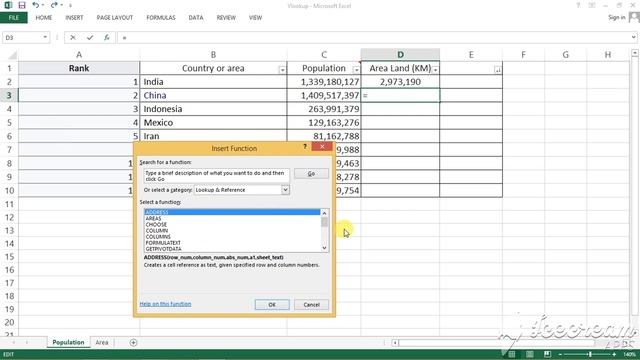Click the row 5 header
The height and width of the screenshot is (360, 640).
9,122
